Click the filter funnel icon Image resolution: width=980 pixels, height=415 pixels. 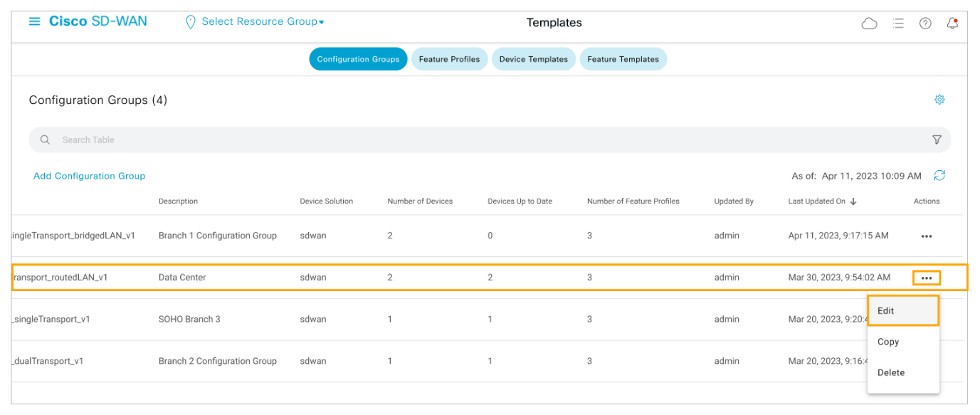(937, 140)
